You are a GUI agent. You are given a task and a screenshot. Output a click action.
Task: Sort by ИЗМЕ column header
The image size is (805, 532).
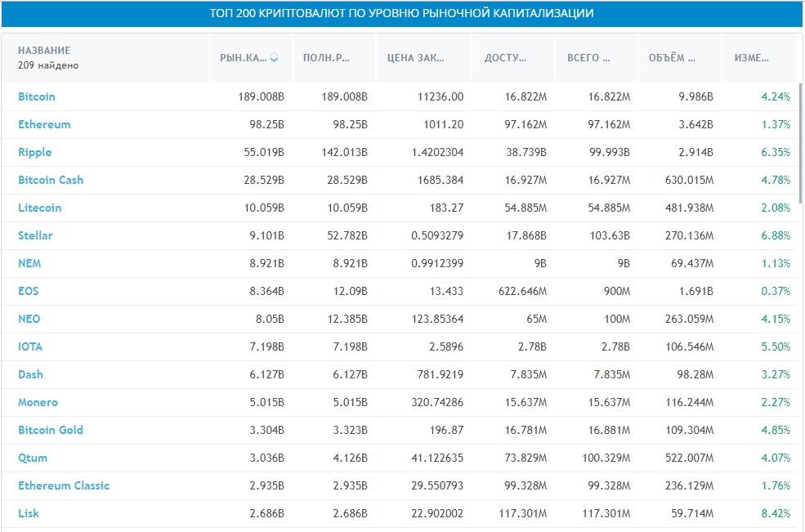pyautogui.click(x=752, y=57)
